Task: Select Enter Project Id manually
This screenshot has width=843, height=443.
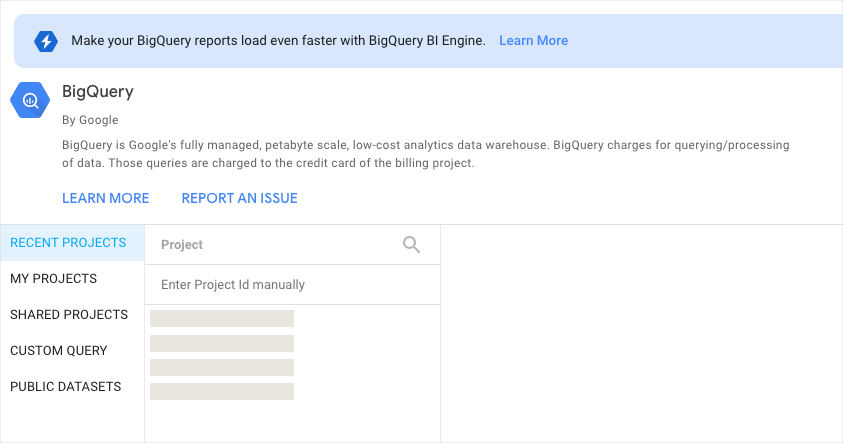Action: tap(233, 285)
